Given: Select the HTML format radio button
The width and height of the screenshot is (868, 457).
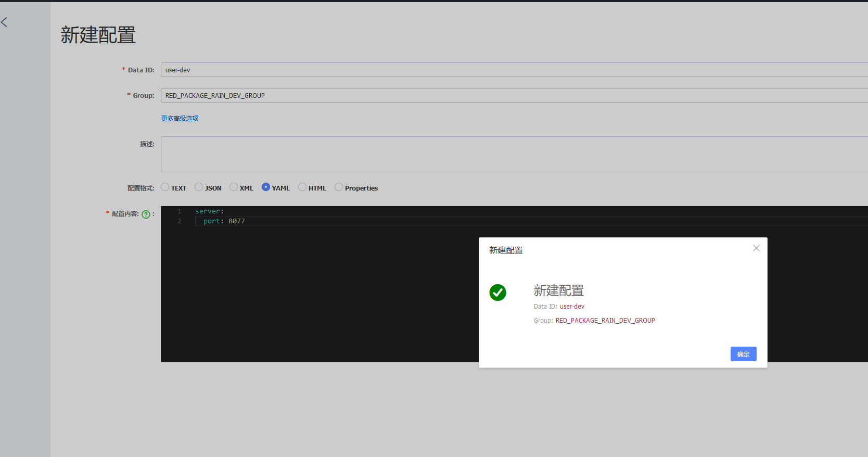Looking at the screenshot, I should coord(302,187).
